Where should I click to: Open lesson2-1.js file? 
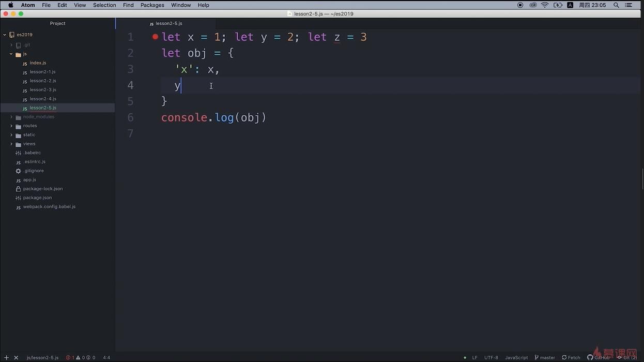(x=42, y=72)
